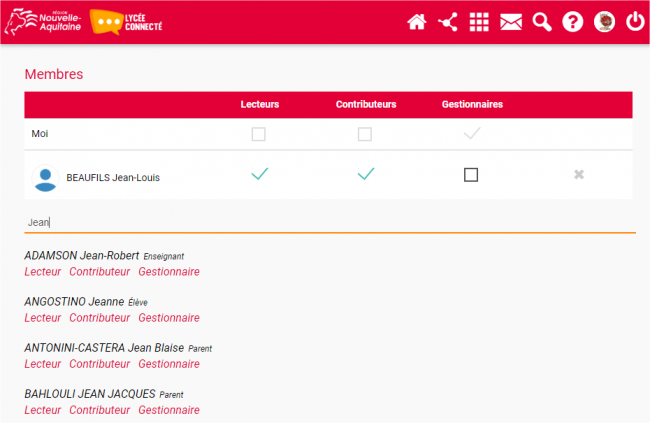Click the Lycée Connecté logo

(126, 22)
